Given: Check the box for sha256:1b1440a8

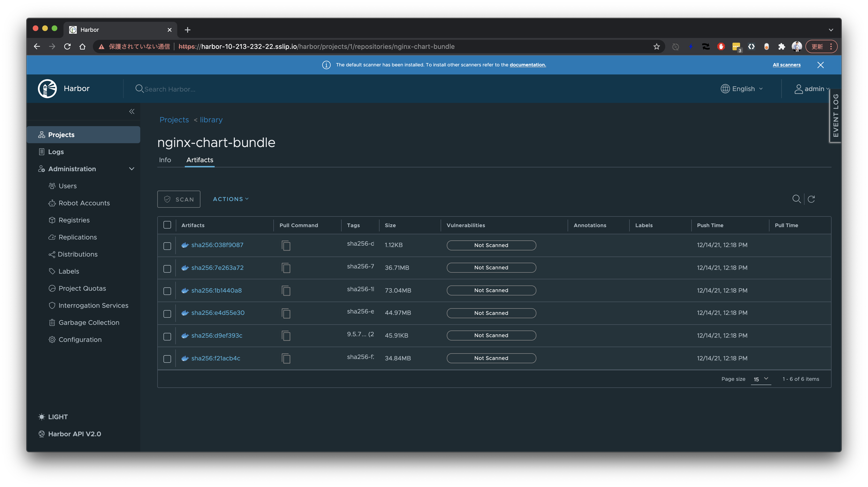Looking at the screenshot, I should point(167,291).
